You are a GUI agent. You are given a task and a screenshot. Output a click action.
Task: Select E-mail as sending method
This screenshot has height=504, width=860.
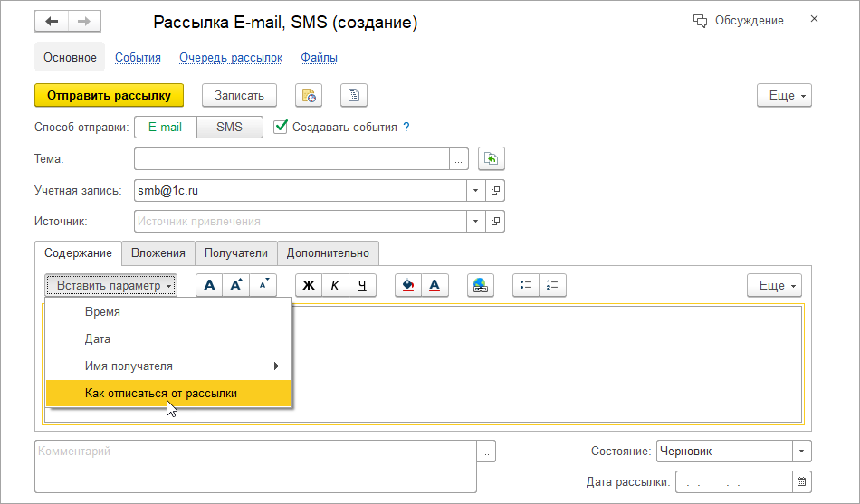(165, 127)
